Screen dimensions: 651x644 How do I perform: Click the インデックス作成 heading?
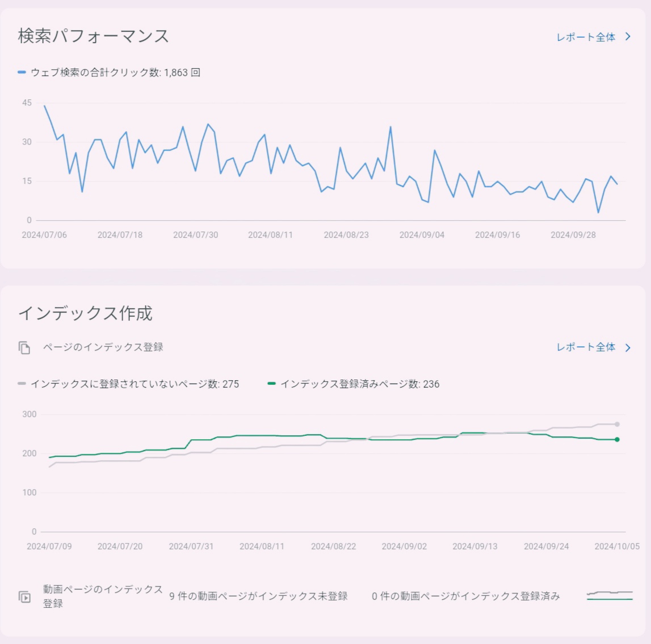coord(85,313)
